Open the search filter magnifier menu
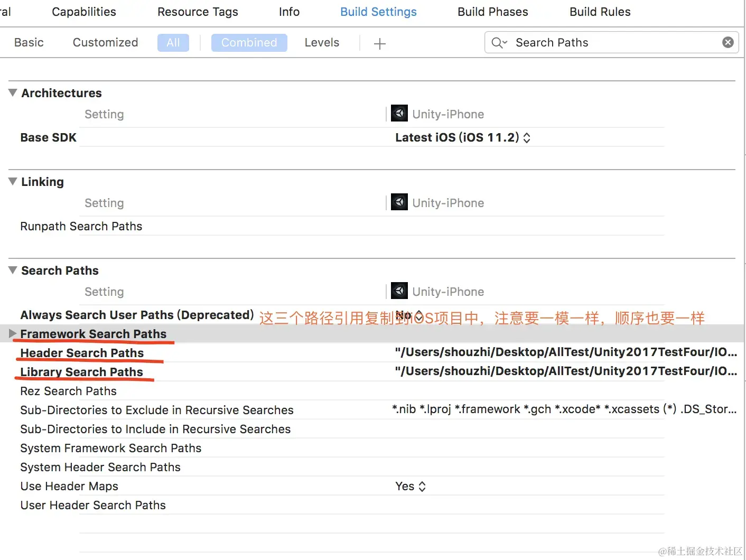The image size is (746, 560). point(499,42)
